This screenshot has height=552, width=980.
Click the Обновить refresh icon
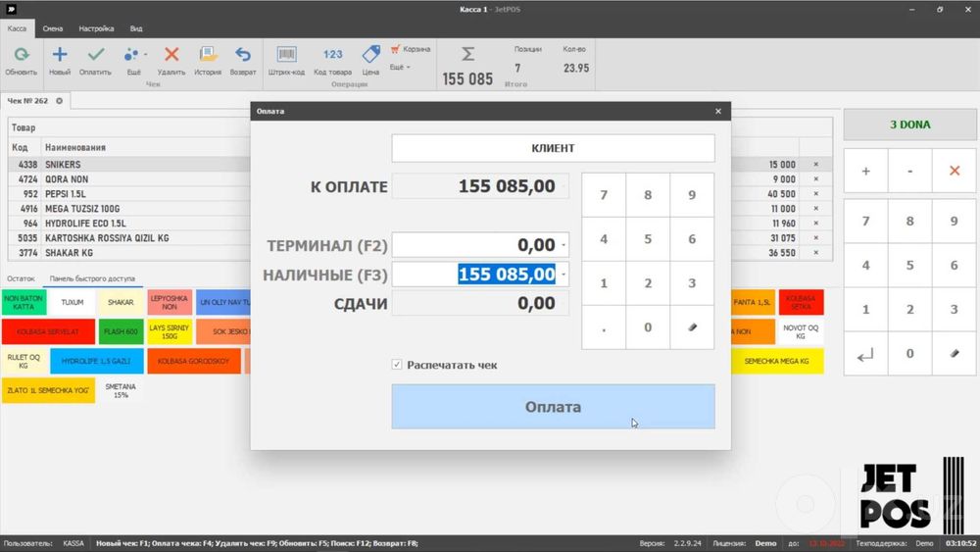(22, 55)
